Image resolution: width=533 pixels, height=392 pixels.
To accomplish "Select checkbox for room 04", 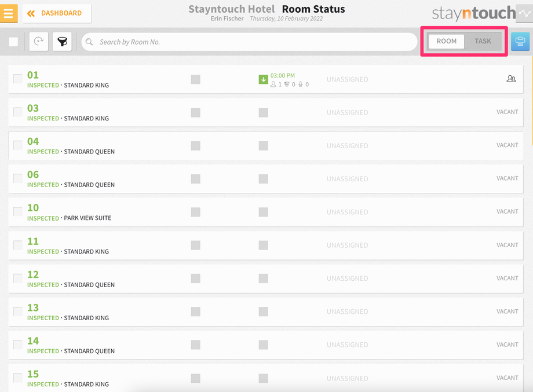I will [x=18, y=145].
